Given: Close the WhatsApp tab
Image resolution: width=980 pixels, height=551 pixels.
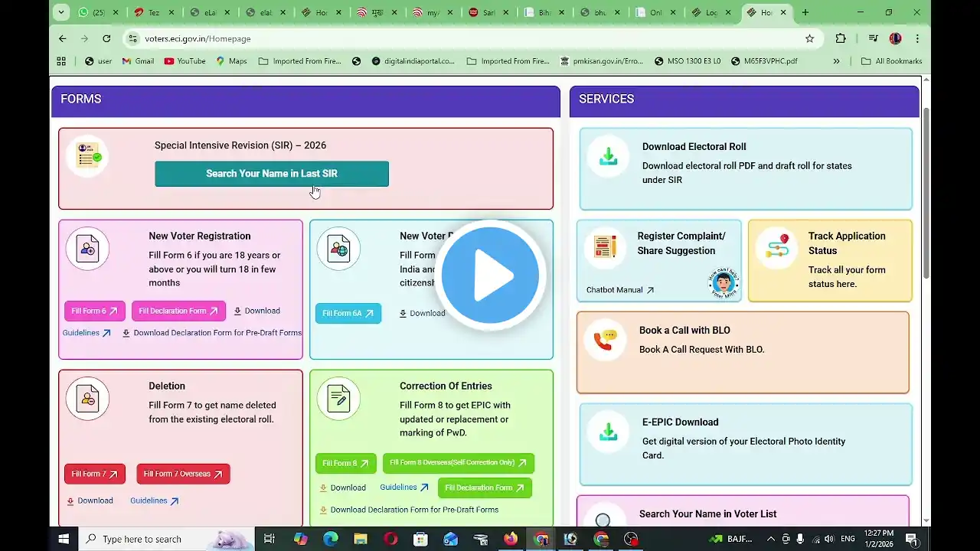Looking at the screenshot, I should 116,12.
